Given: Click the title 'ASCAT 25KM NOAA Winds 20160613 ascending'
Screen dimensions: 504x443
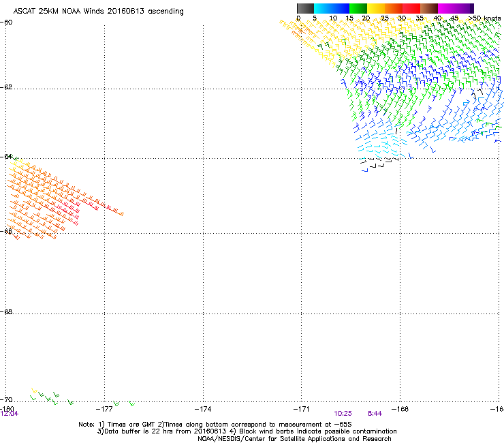Looking at the screenshot, I should (x=98, y=12).
